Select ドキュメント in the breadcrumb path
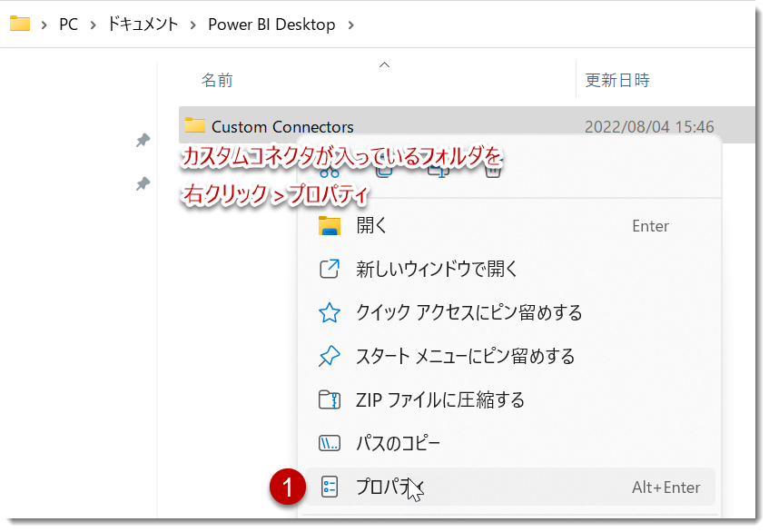Screen dimensions: 769x532 143,24
